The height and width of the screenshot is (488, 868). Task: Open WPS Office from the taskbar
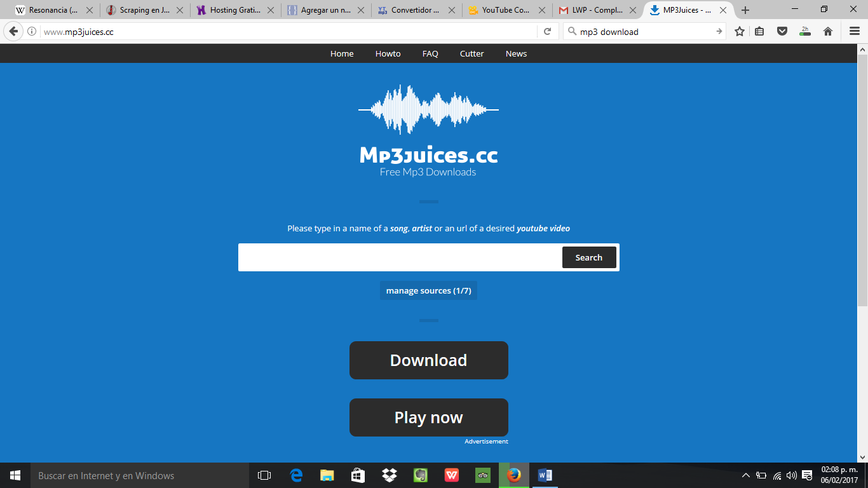click(x=452, y=475)
